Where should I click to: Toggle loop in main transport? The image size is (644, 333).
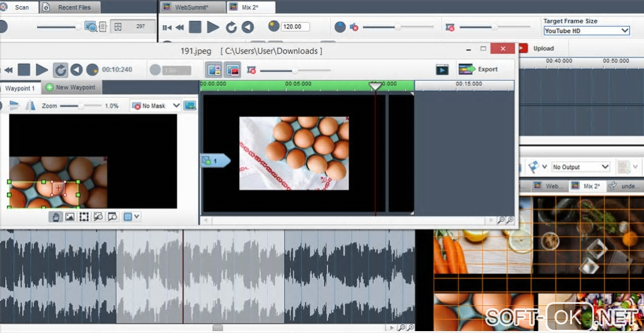point(231,27)
